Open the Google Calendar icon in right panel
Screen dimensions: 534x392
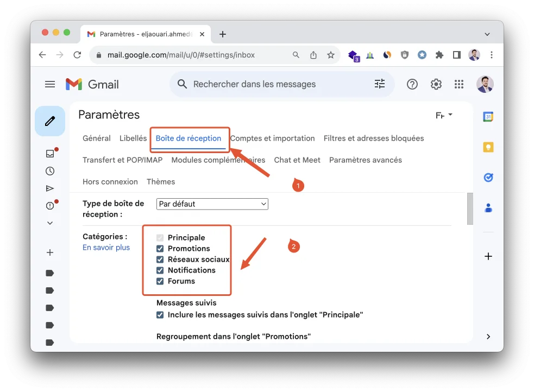(488, 116)
